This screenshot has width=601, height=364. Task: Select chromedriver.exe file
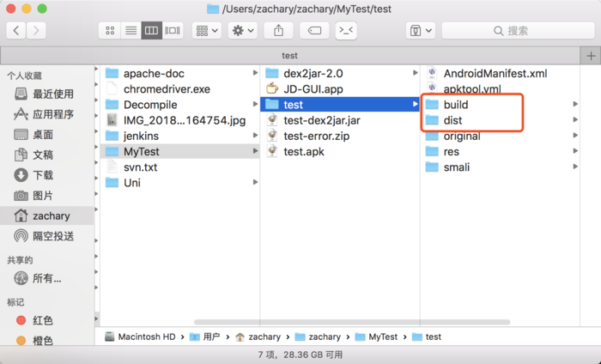[x=179, y=89]
